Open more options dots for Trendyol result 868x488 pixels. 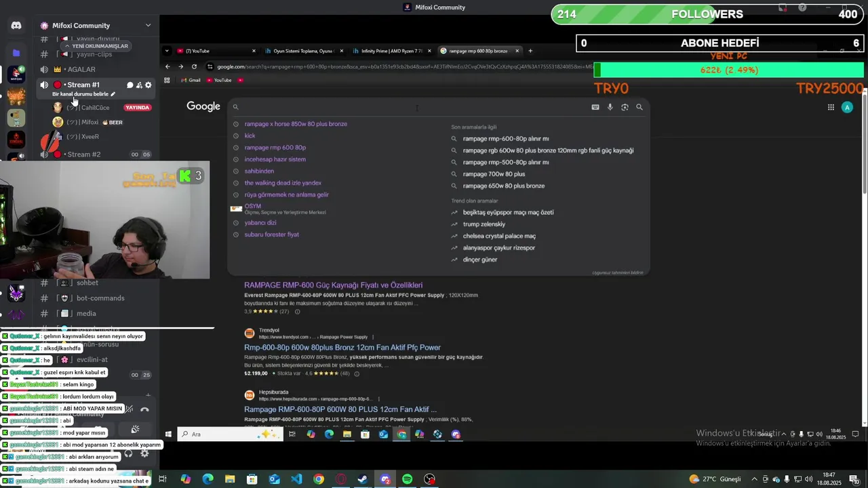[373, 337]
